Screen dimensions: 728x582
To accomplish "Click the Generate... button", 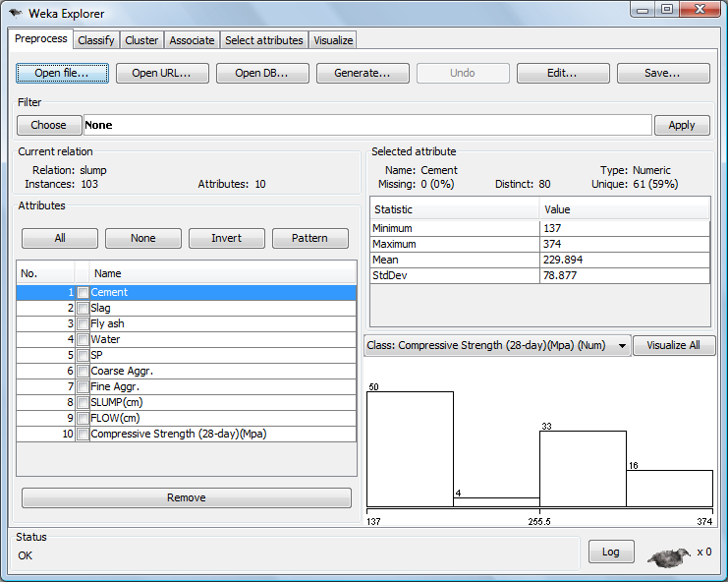I will coord(363,74).
